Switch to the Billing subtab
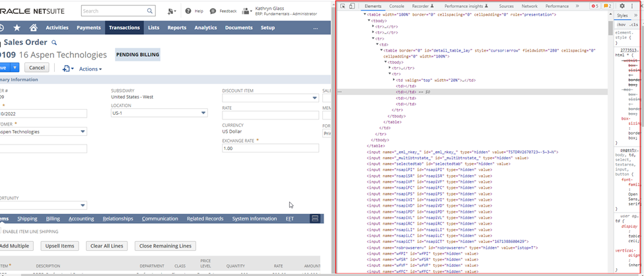 coord(53,219)
